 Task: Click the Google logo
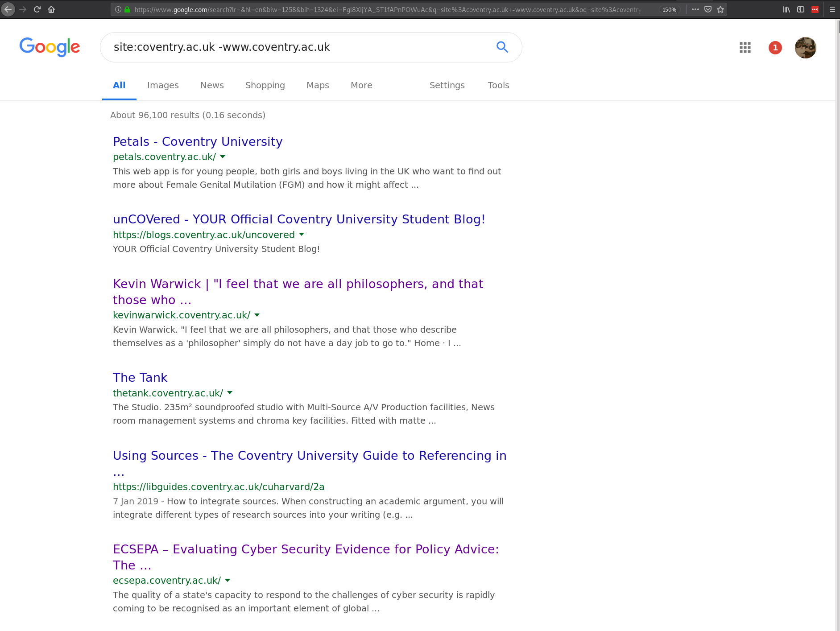click(50, 47)
